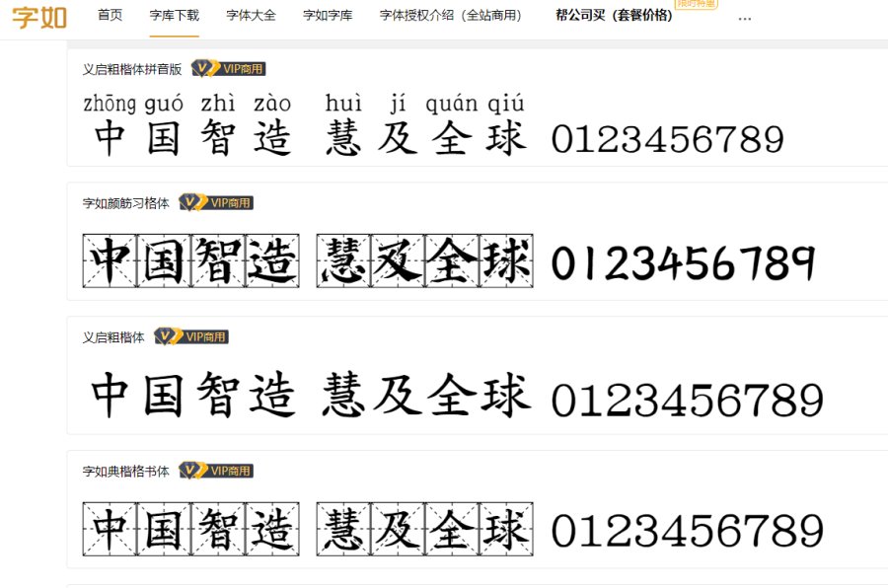Click VIP商用 badge beside 字如典楷格书体

tap(216, 471)
